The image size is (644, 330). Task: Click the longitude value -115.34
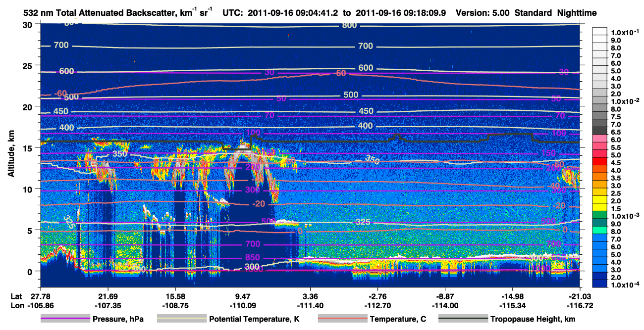point(512,305)
